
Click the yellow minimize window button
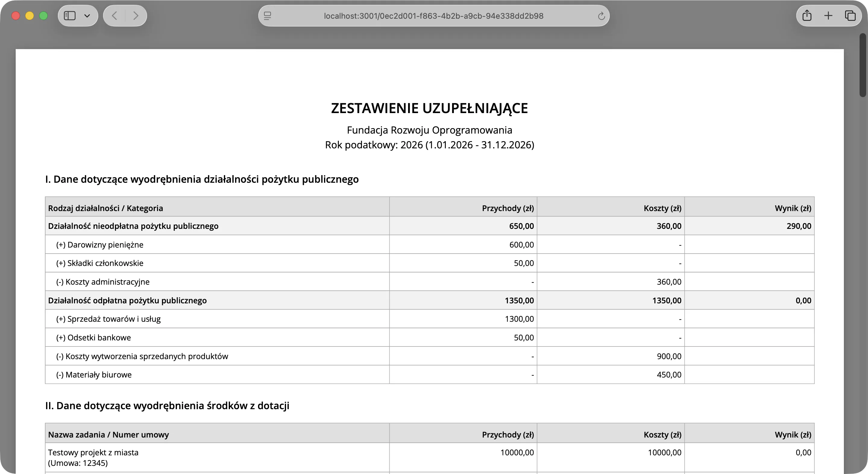pyautogui.click(x=30, y=16)
